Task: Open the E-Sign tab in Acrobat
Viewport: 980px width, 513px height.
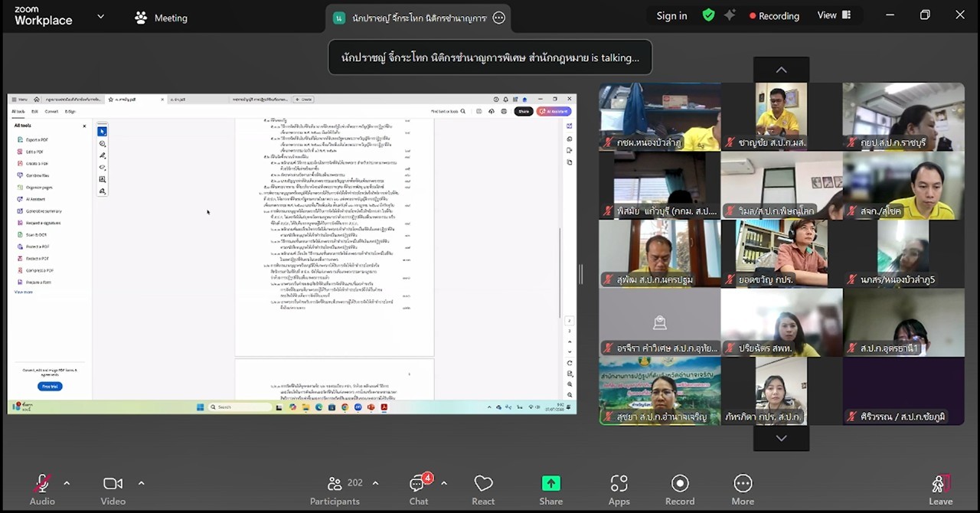Action: pos(70,112)
